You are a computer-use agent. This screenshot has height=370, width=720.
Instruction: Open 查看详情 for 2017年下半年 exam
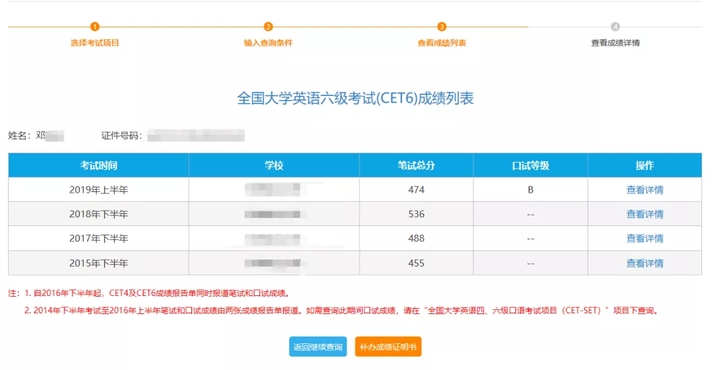pyautogui.click(x=645, y=238)
